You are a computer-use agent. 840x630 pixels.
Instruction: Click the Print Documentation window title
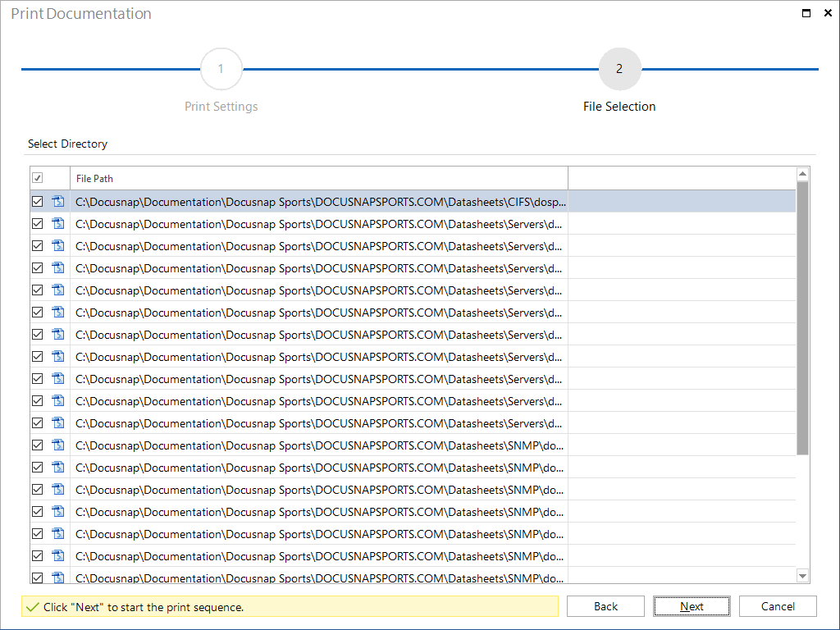[x=81, y=13]
